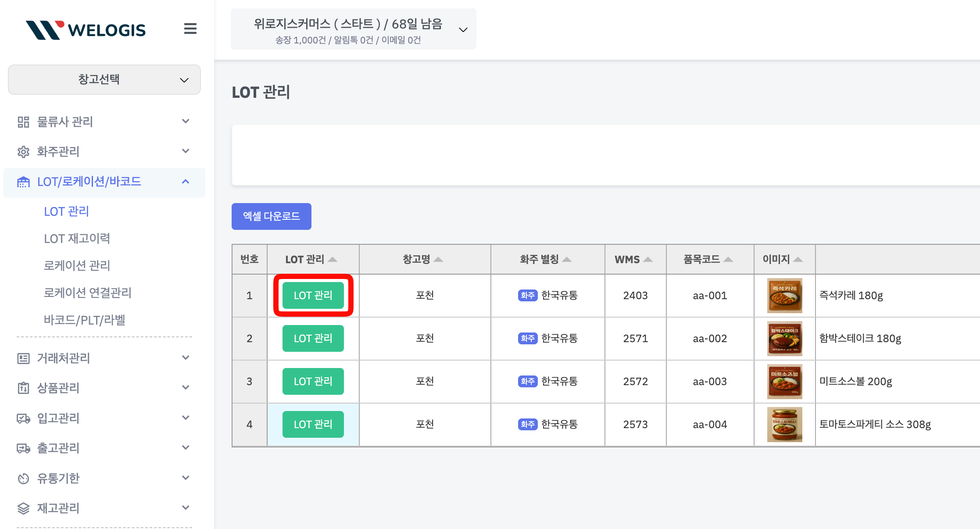The width and height of the screenshot is (980, 529).
Task: Open the 즉석카레 180g product thumbnail
Action: point(784,296)
